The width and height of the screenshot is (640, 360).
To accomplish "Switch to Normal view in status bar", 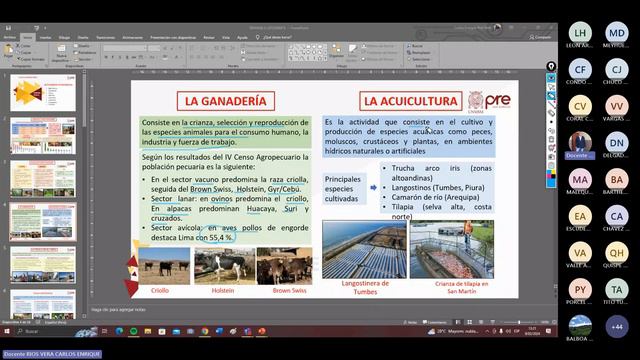I will [x=458, y=322].
